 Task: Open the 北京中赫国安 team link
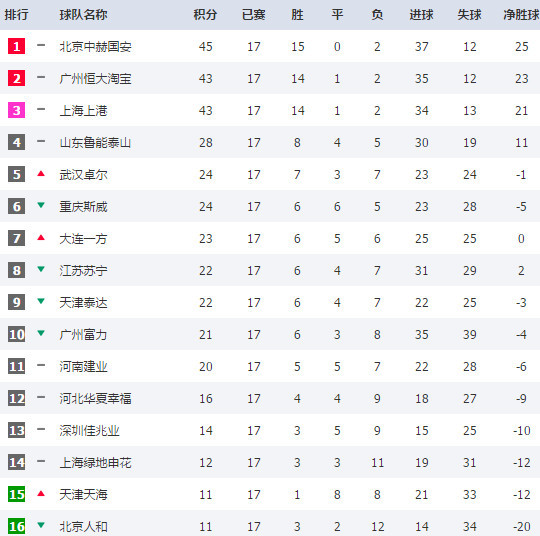click(x=95, y=47)
